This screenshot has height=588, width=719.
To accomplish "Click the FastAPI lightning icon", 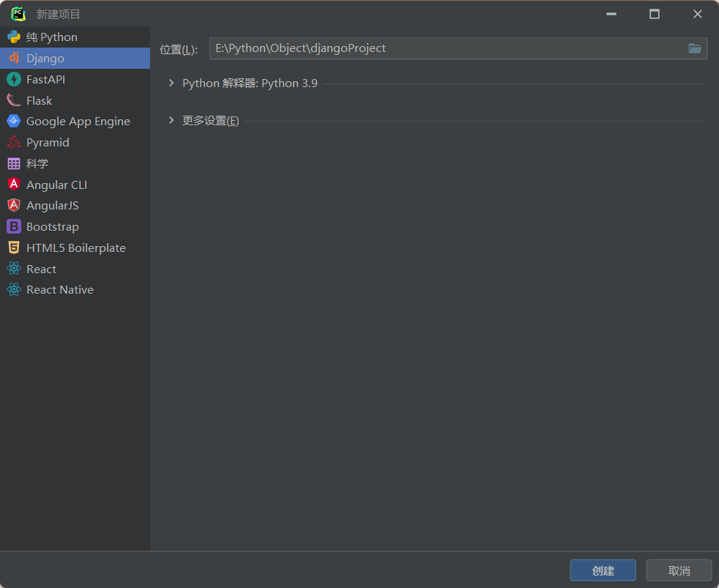I will [x=14, y=79].
